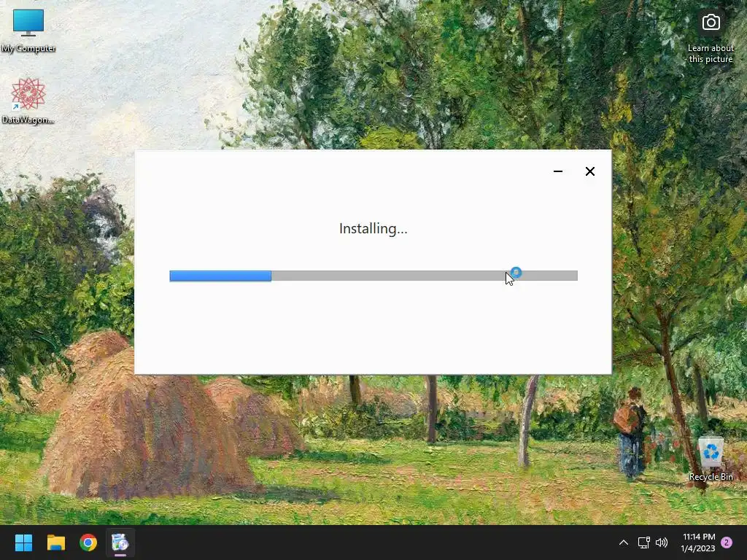Image resolution: width=747 pixels, height=560 pixels.
Task: Minimize the Installing window
Action: click(x=558, y=171)
